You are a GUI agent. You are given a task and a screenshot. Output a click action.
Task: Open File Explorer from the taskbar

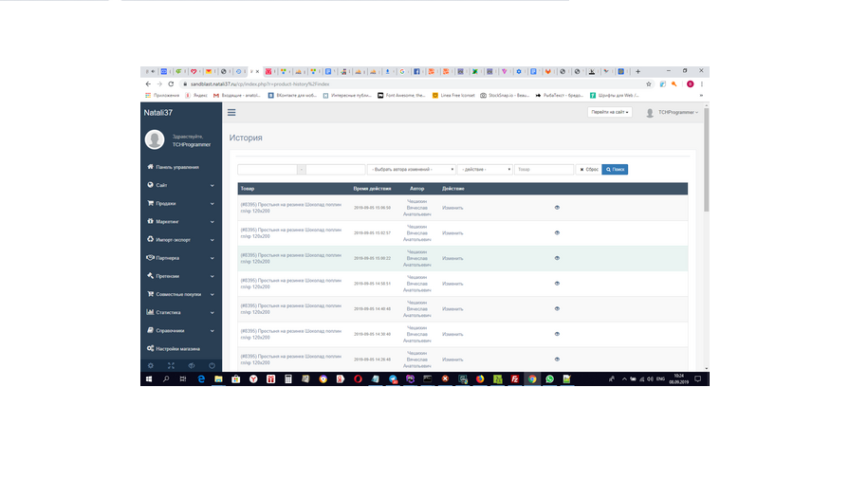click(218, 379)
